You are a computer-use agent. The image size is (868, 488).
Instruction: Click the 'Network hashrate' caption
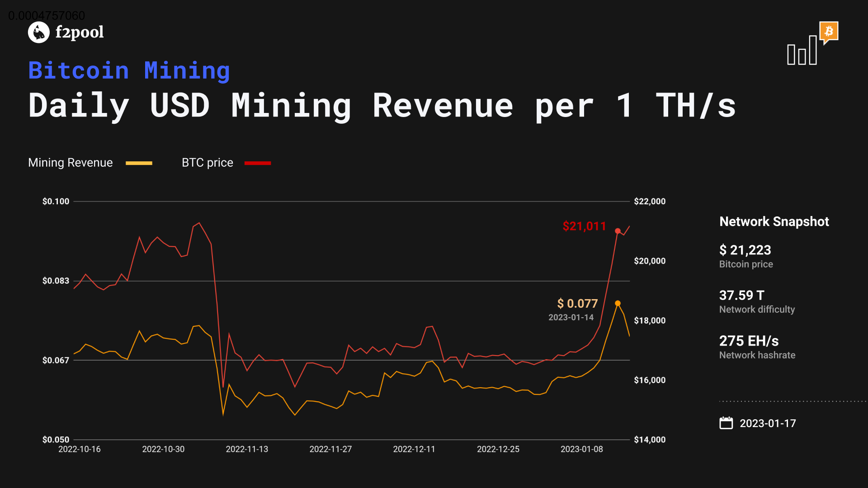click(757, 355)
